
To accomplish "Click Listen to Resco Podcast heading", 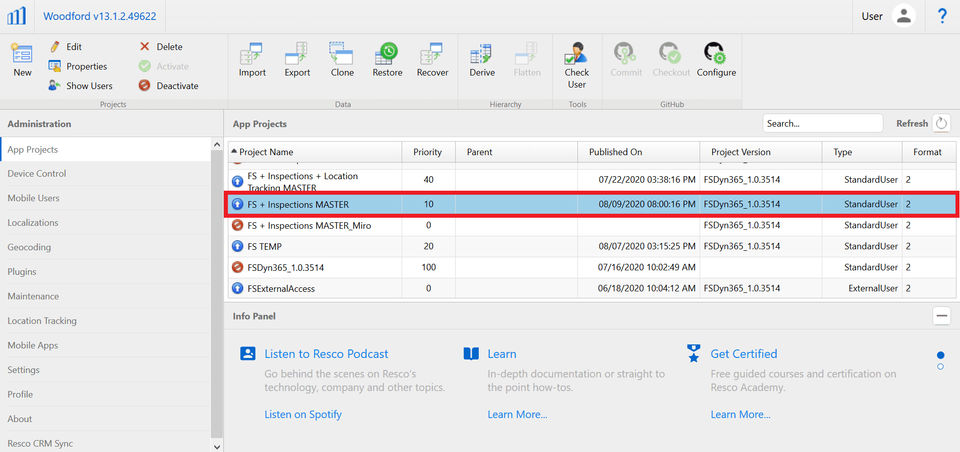I will (x=326, y=353).
